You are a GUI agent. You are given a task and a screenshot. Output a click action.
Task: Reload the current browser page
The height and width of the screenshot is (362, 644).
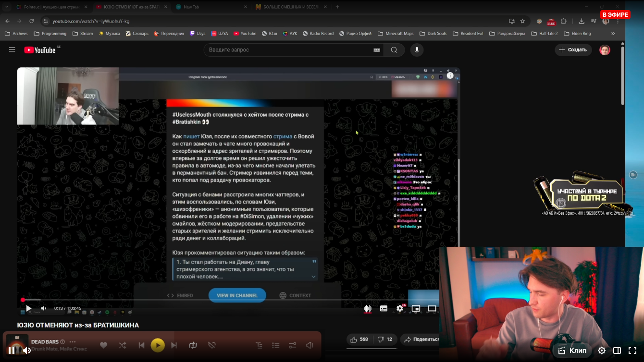32,21
